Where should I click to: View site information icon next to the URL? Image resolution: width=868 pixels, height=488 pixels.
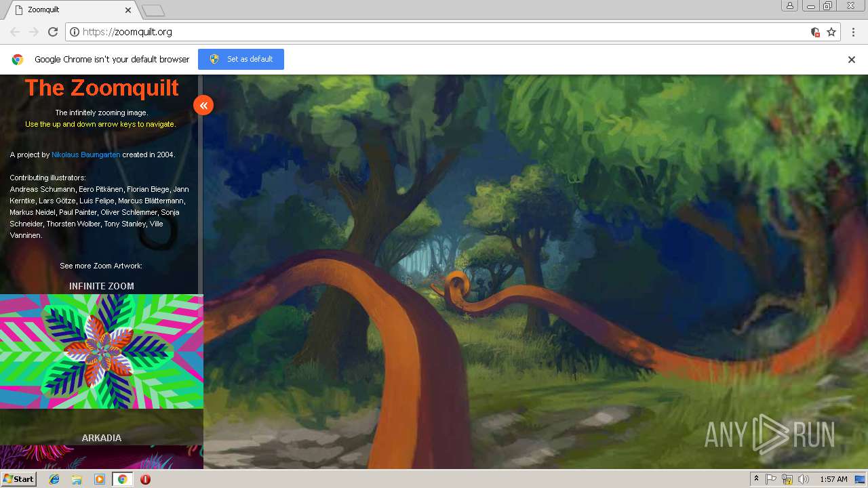(75, 32)
